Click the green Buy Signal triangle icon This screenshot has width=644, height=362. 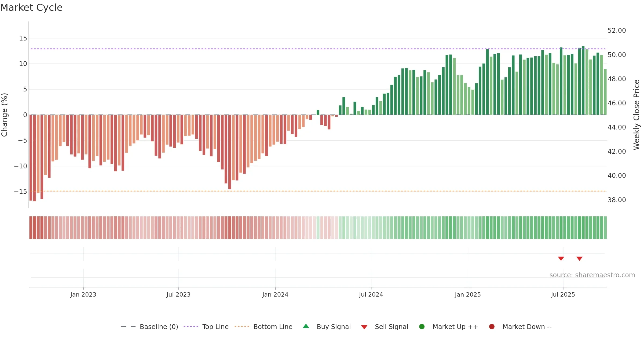(306, 326)
